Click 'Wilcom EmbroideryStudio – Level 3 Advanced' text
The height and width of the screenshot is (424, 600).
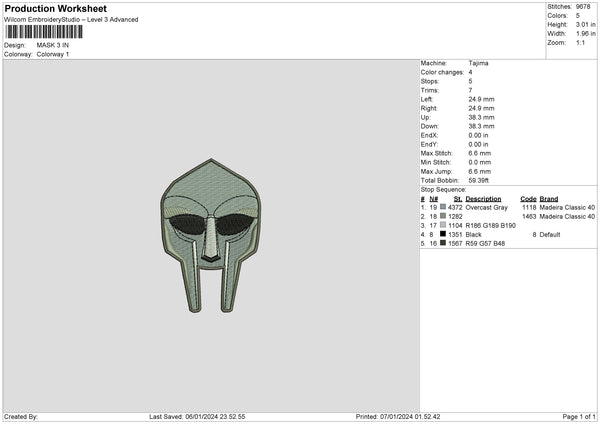coord(71,20)
